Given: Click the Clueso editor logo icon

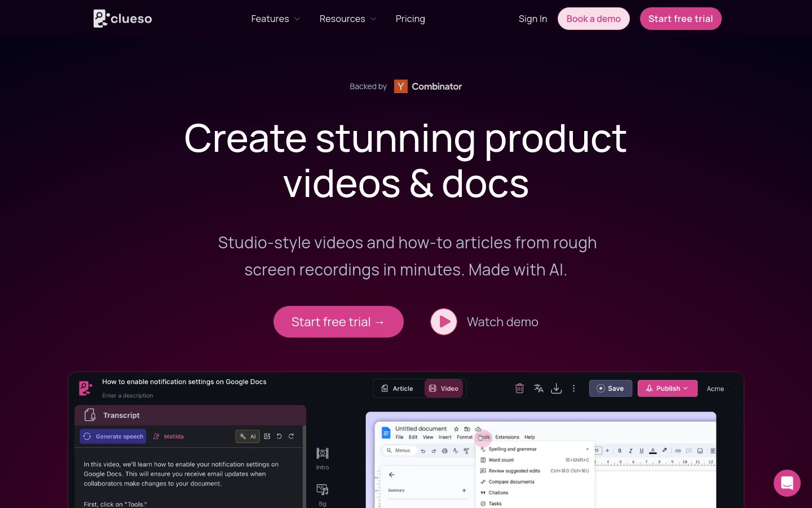Looking at the screenshot, I should [x=85, y=388].
